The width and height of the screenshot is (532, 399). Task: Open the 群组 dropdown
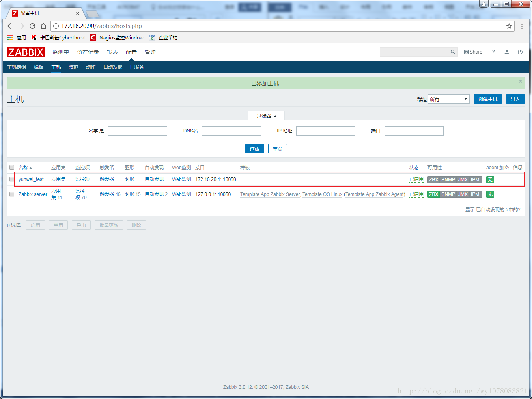click(x=449, y=99)
